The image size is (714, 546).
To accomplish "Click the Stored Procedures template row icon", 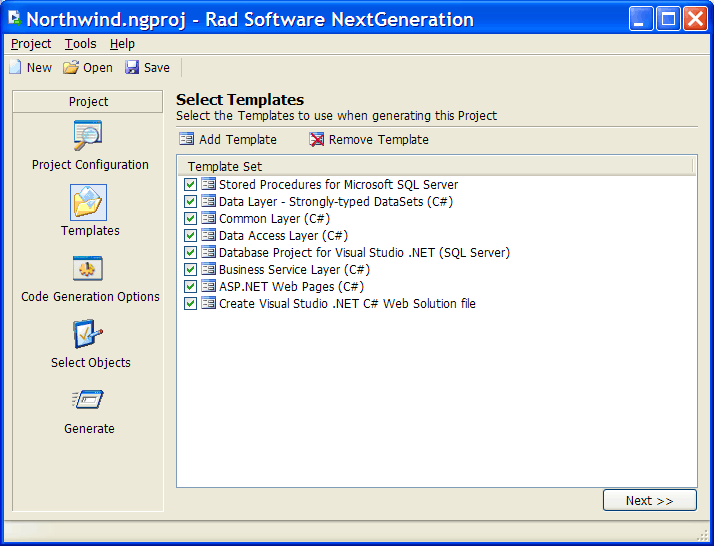I will click(209, 184).
